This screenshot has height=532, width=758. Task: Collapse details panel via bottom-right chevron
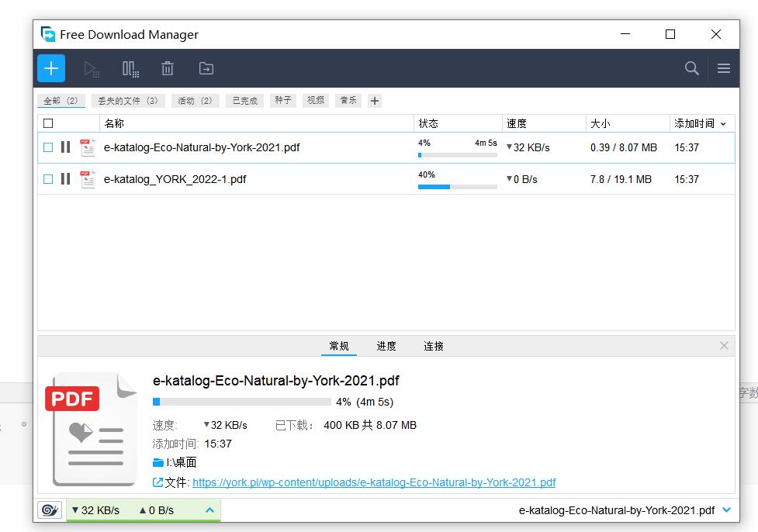tap(726, 510)
